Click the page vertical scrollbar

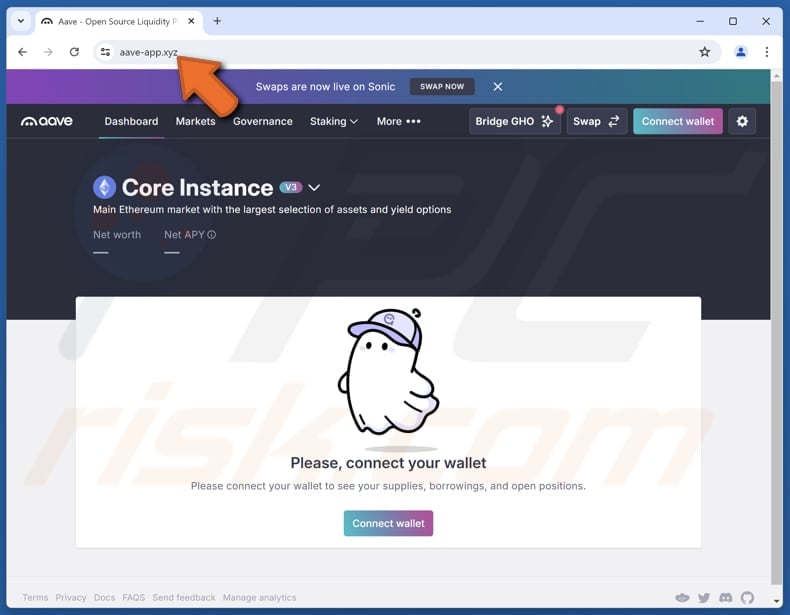coord(776,332)
